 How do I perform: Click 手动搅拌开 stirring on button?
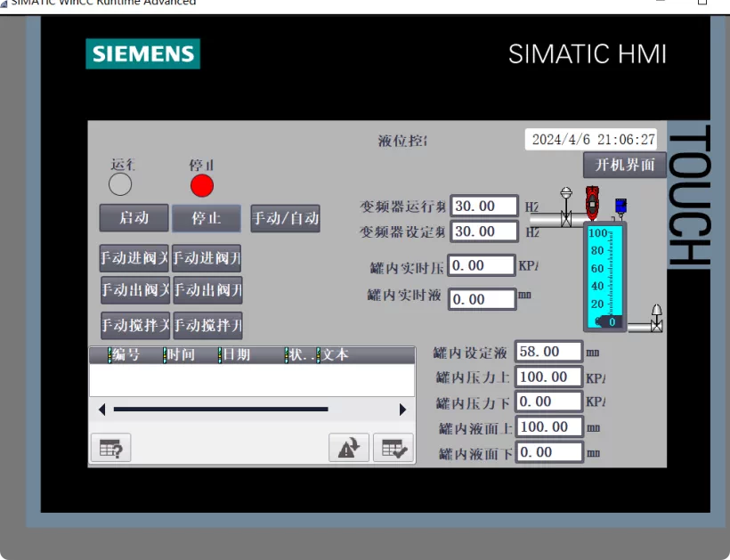pyautogui.click(x=207, y=325)
